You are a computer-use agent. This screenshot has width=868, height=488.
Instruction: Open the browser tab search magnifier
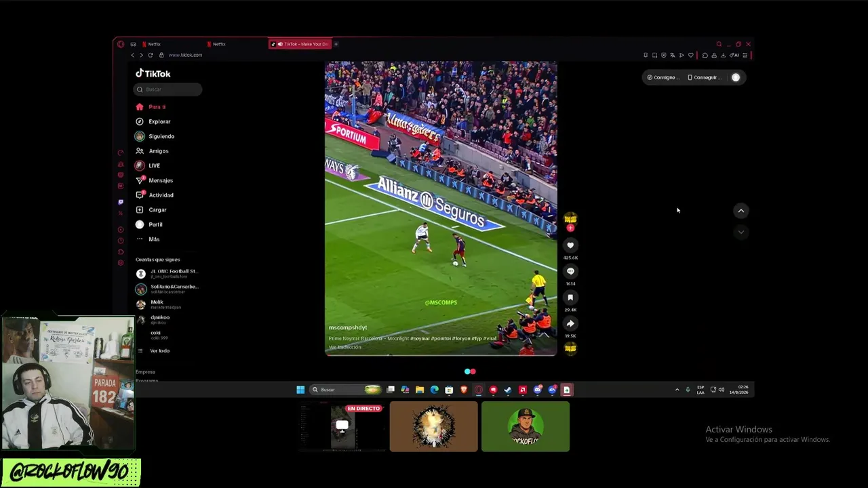pyautogui.click(x=719, y=44)
